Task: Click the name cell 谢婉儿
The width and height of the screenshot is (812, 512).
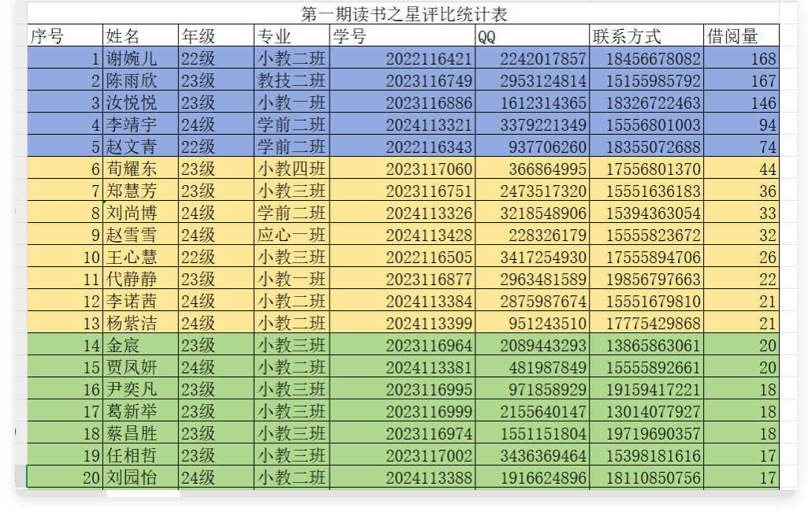Action: tap(141, 58)
